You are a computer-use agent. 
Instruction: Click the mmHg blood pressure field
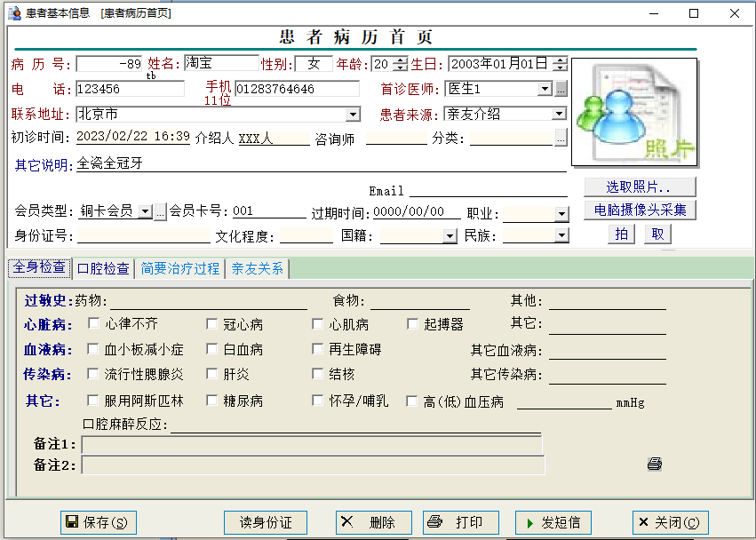pyautogui.click(x=564, y=401)
